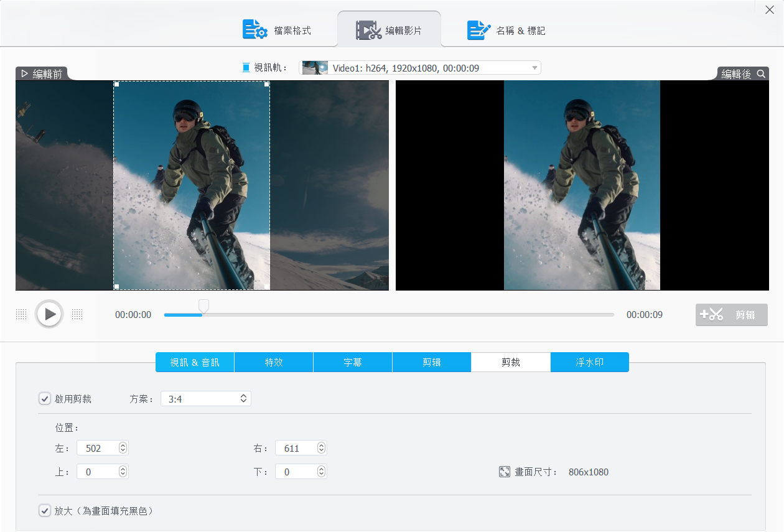Click the top-left crop handle
This screenshot has height=532, width=784.
click(x=116, y=83)
